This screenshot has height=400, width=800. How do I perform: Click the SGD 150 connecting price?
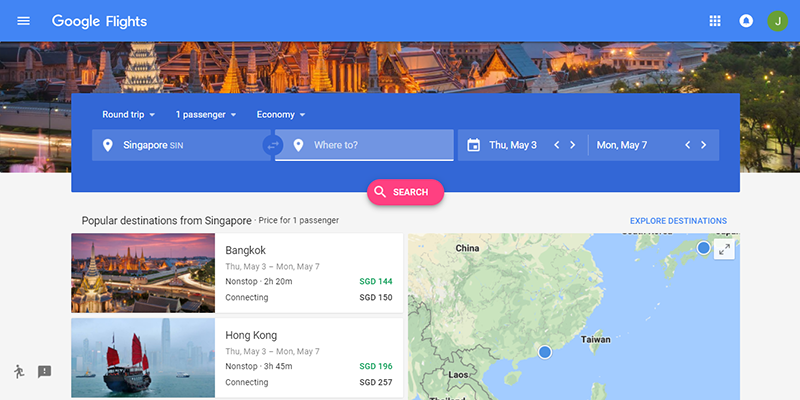pos(376,297)
